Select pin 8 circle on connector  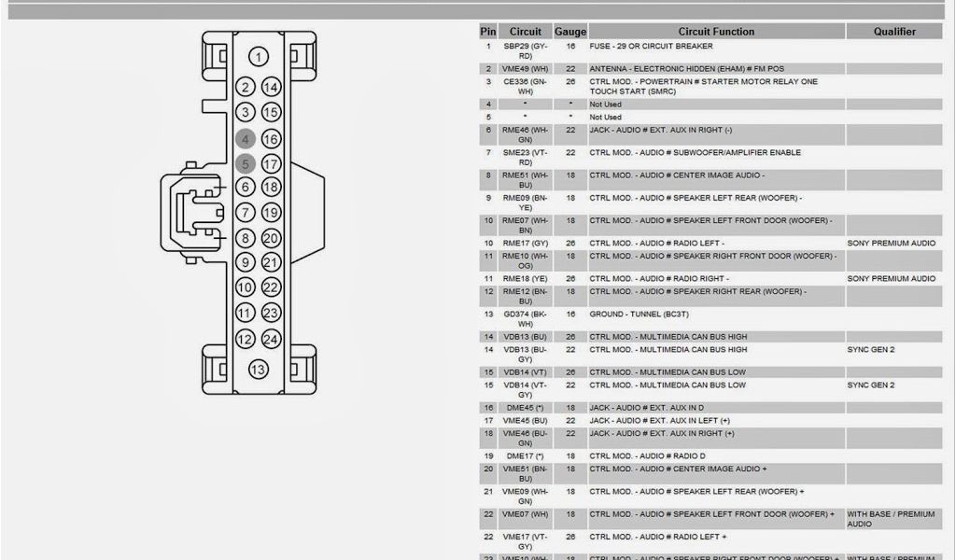click(246, 239)
